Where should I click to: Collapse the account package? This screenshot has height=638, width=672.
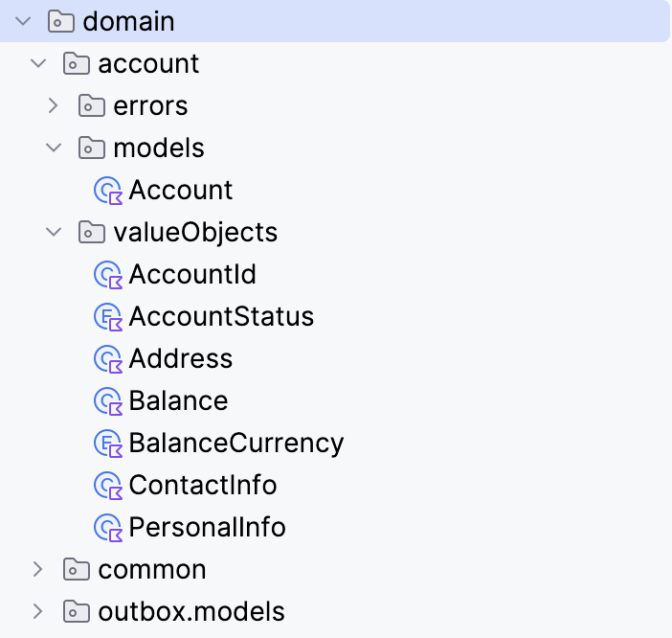[x=38, y=63]
